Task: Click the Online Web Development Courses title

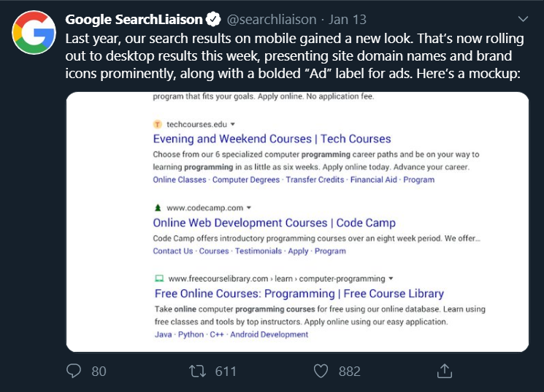Action: pyautogui.click(x=274, y=223)
